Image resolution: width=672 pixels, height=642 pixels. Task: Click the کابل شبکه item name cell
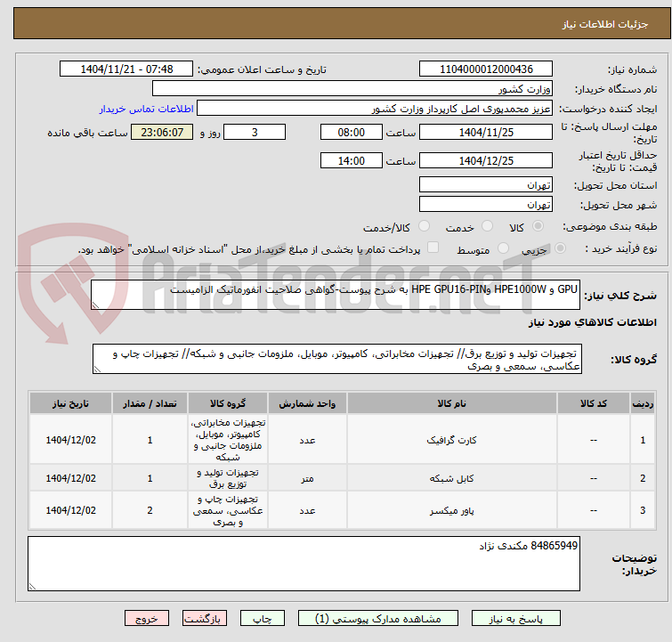click(452, 478)
